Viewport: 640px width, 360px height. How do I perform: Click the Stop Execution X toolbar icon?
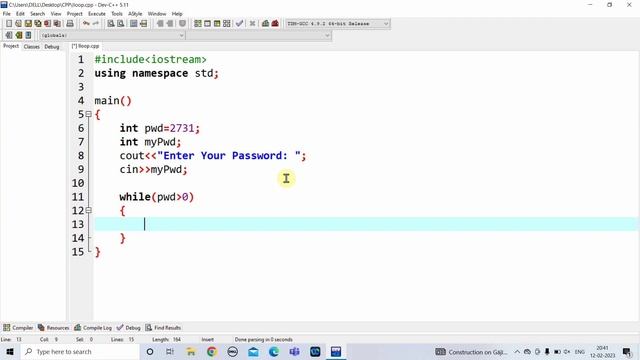pos(253,24)
